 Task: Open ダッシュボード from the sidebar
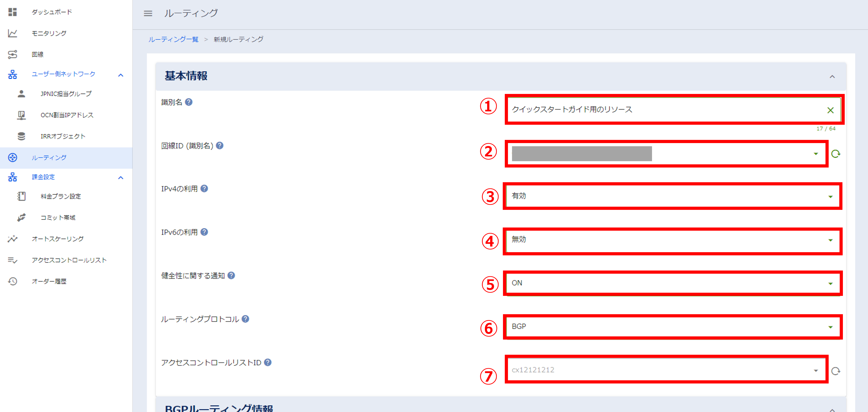[52, 12]
